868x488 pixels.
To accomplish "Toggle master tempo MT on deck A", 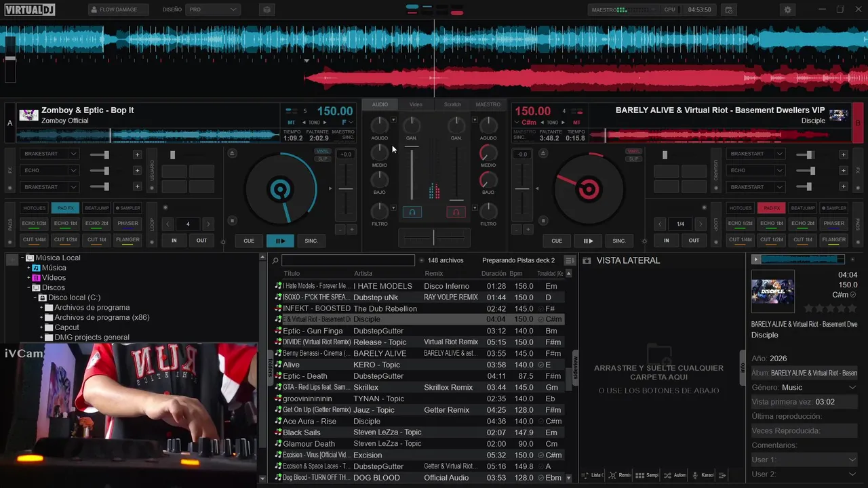I will coord(292,123).
